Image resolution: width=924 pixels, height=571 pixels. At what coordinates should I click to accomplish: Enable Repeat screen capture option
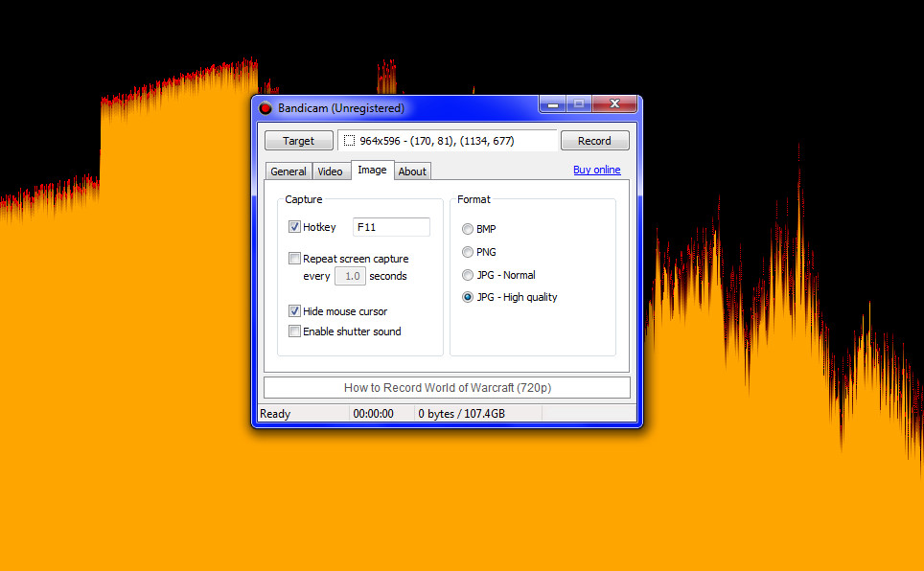coord(294,258)
